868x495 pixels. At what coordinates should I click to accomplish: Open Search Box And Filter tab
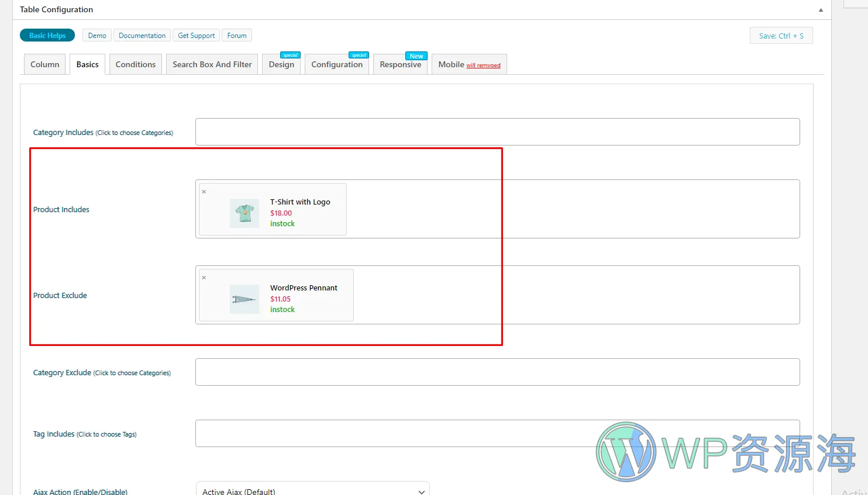coord(212,64)
